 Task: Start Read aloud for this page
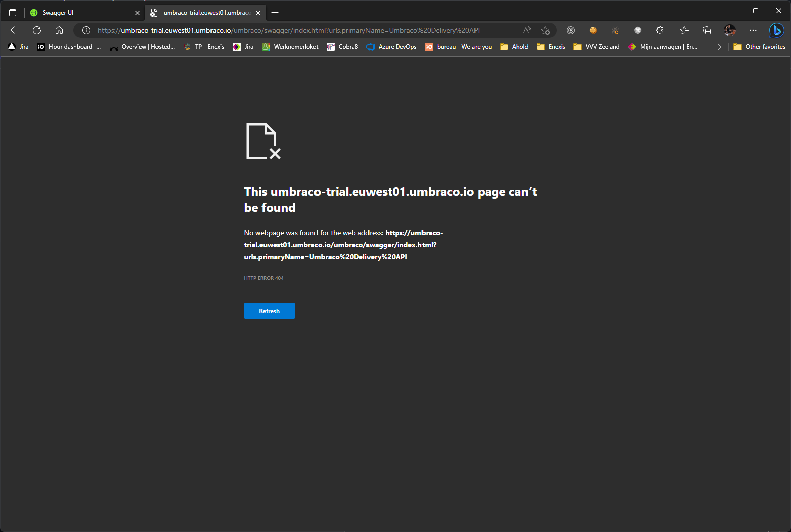[526, 30]
